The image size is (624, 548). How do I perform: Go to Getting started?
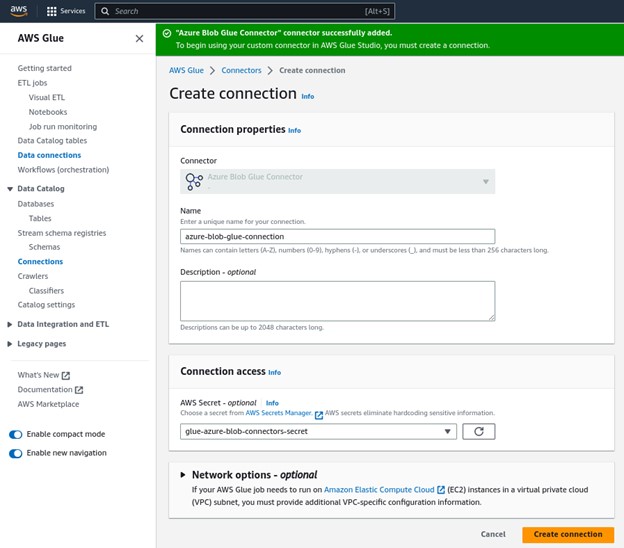click(45, 68)
